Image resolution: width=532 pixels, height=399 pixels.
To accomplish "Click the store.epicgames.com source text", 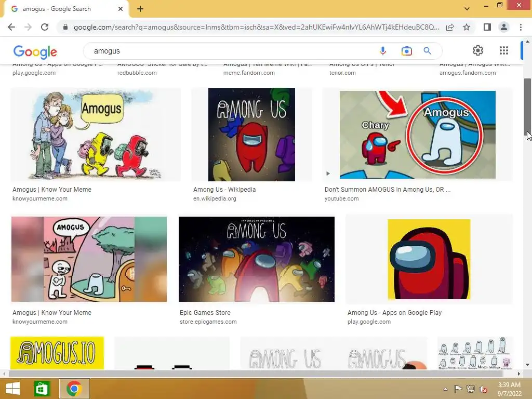I will (x=208, y=322).
